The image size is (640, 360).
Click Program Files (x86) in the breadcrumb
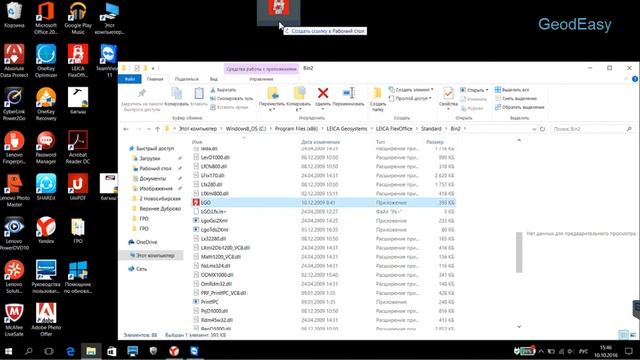pyautogui.click(x=296, y=129)
